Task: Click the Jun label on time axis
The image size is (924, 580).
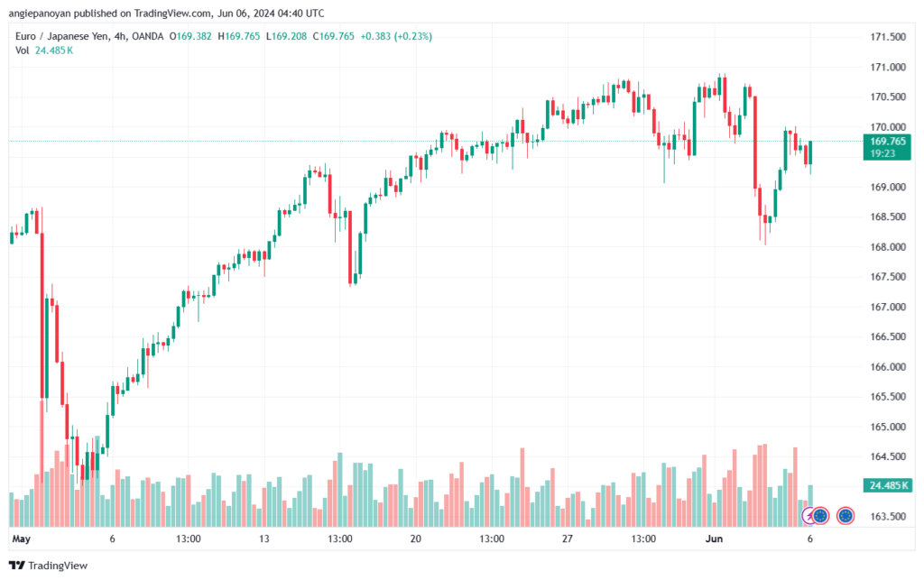Action: pos(714,539)
